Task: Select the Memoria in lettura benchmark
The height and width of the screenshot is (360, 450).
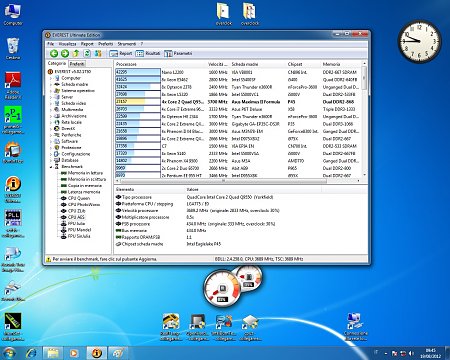Action: pos(82,173)
